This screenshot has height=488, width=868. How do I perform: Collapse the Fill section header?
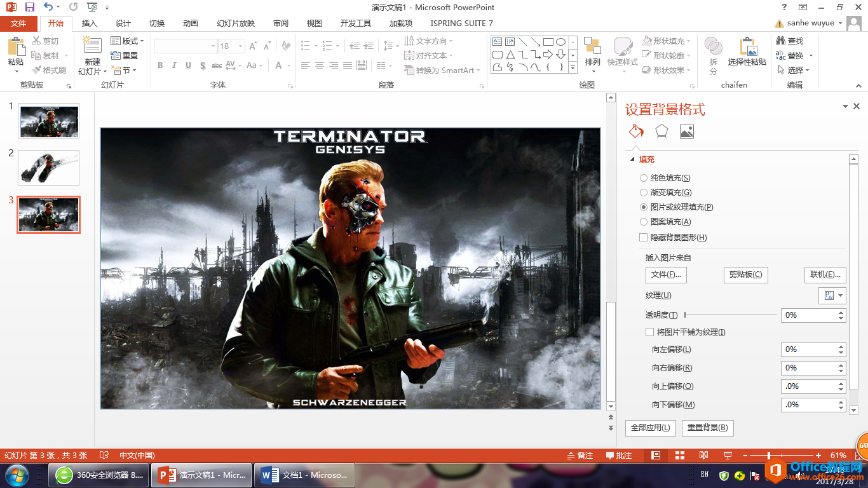pyautogui.click(x=646, y=159)
